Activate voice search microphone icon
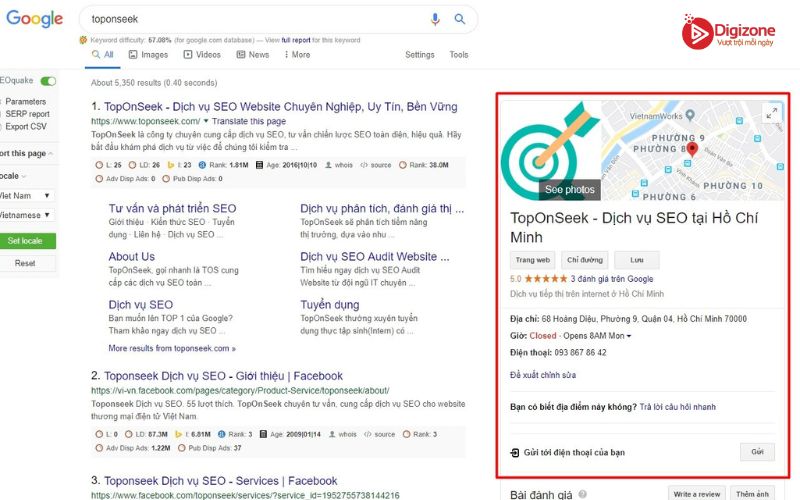 point(435,19)
